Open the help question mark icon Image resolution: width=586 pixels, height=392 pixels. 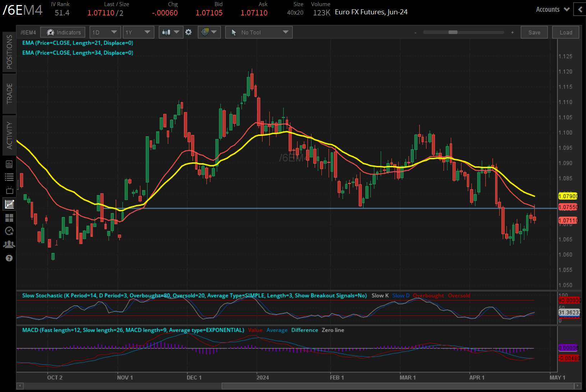9,258
